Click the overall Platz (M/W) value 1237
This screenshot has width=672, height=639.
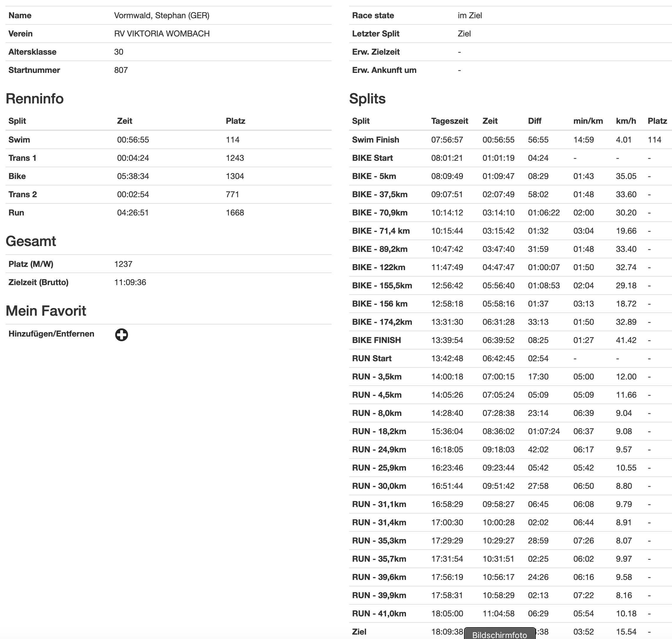click(x=123, y=264)
